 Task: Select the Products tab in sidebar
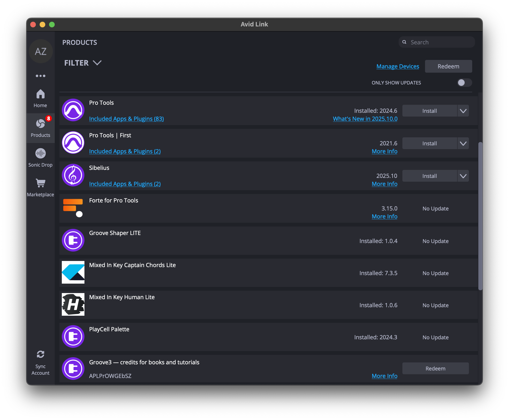[40, 128]
